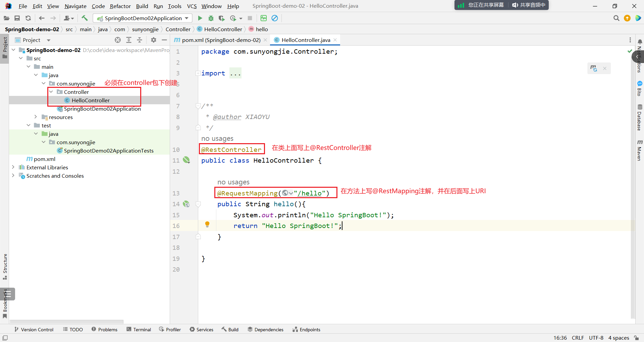Open the VCS menu
This screenshot has height=342, width=644.
click(x=192, y=6)
